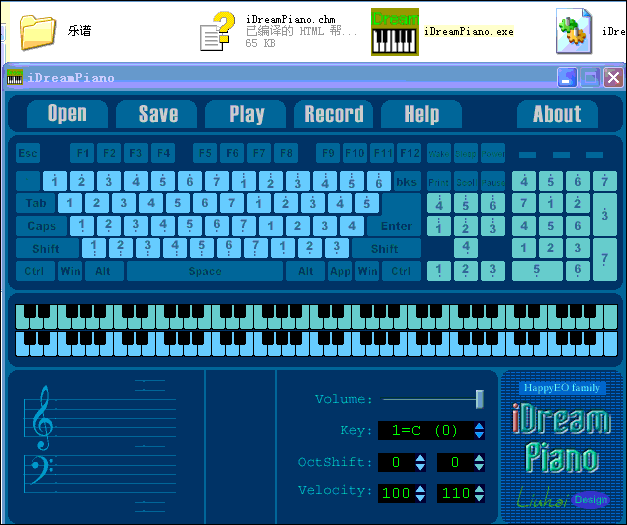Viewport: 627px width, 525px height.
Task: Decrease the second OctShift value
Action: click(479, 467)
